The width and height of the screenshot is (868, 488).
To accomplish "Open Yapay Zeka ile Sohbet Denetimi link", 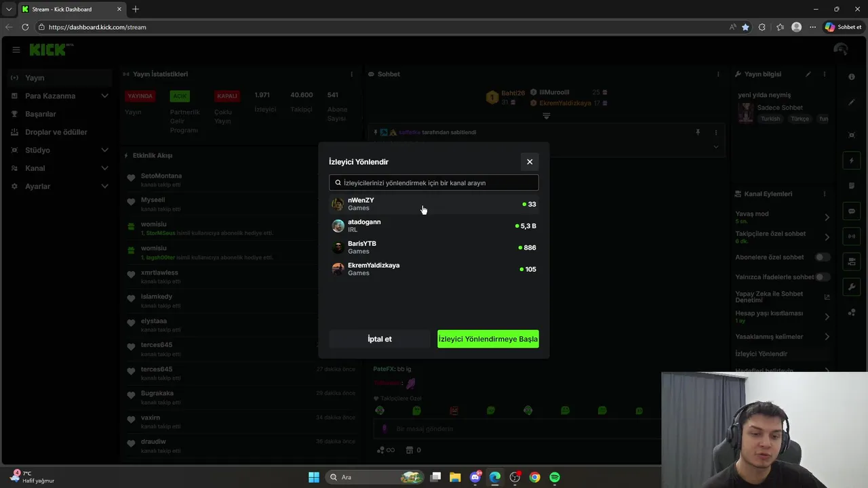I will [x=783, y=297].
